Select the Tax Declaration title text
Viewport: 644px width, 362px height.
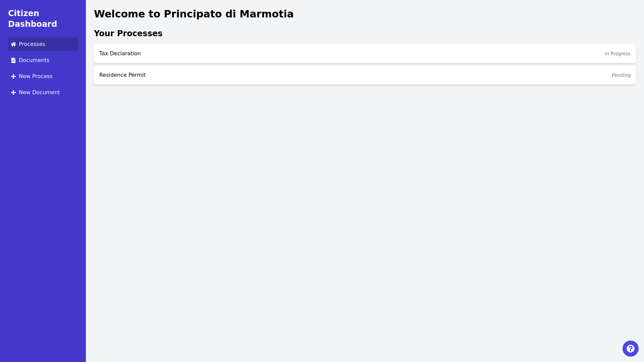coord(120,54)
